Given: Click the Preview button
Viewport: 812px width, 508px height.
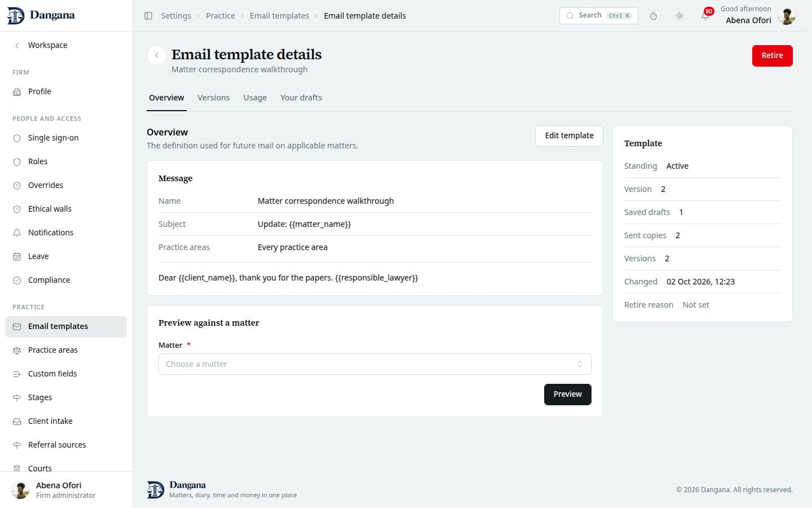Looking at the screenshot, I should pyautogui.click(x=567, y=394).
